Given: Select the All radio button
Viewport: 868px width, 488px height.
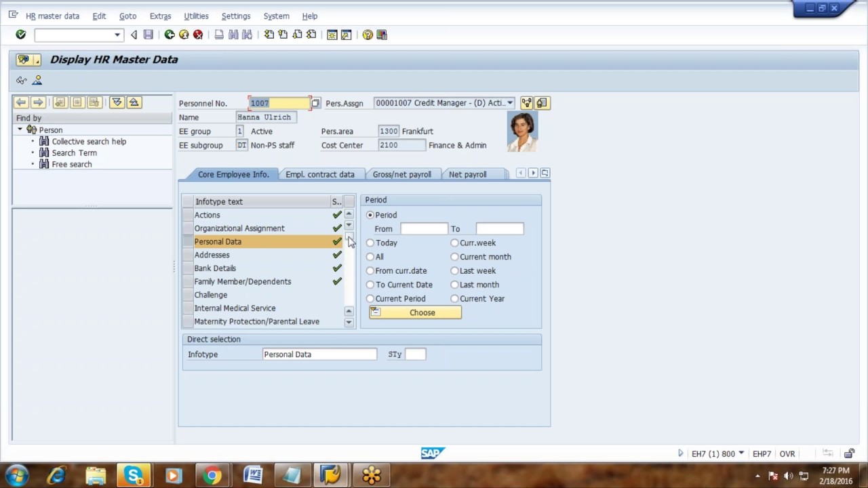Looking at the screenshot, I should [x=370, y=257].
